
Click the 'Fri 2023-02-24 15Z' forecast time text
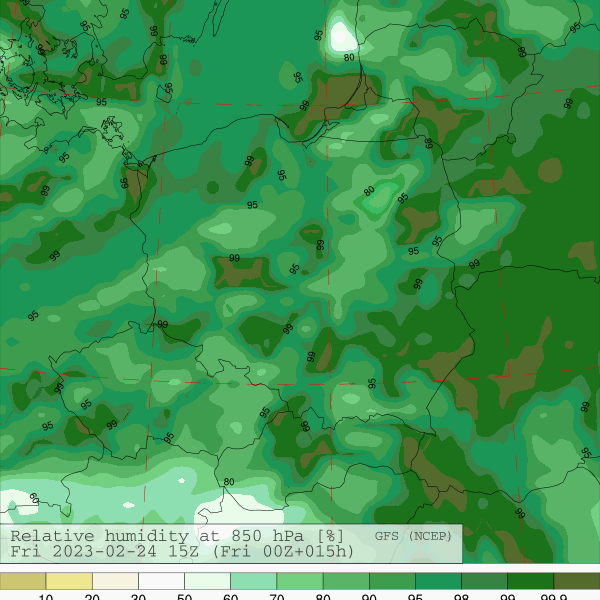(x=104, y=552)
